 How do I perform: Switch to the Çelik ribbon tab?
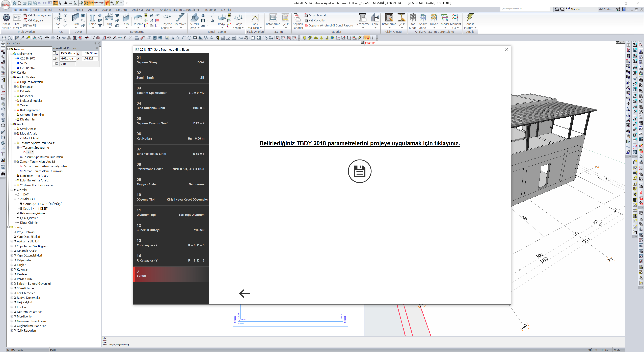tap(37, 10)
